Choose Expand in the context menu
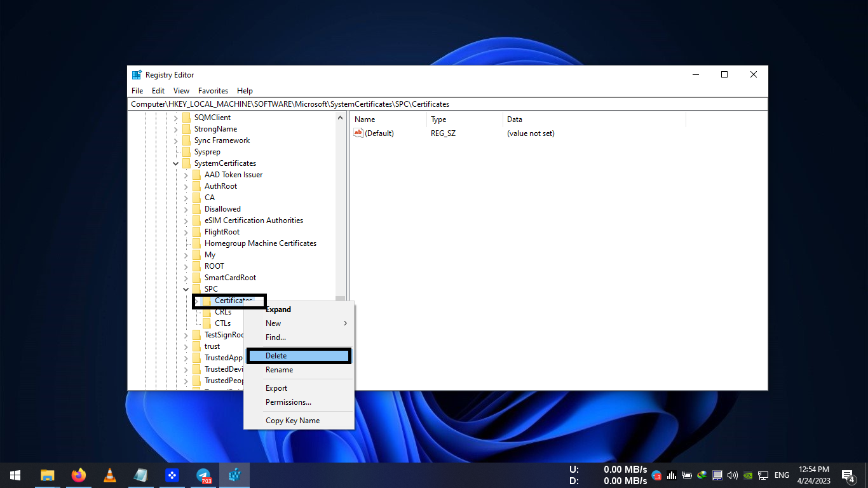 click(299, 309)
